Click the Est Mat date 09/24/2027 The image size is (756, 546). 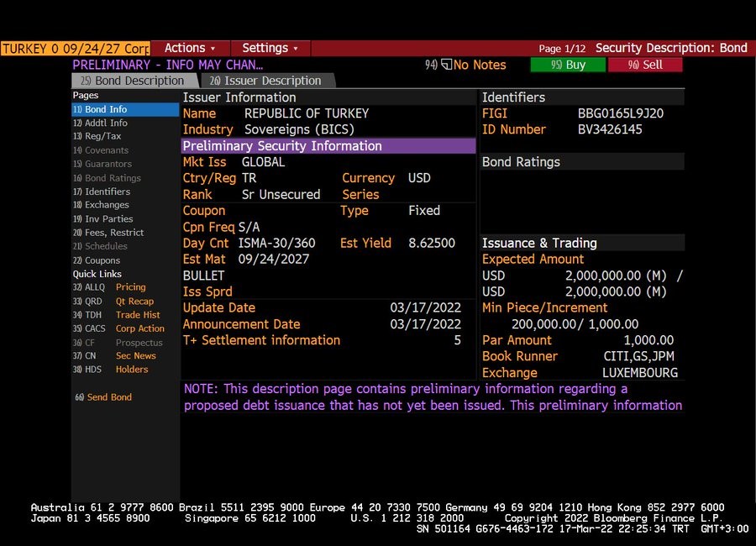pyautogui.click(x=273, y=260)
